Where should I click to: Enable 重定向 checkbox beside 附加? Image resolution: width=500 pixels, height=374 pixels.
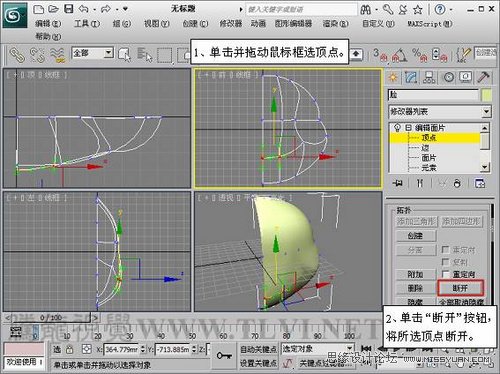coord(445,274)
